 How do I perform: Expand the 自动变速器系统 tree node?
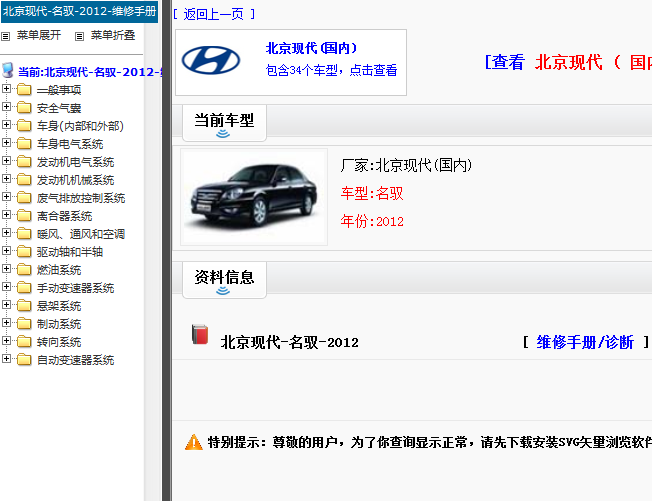click(6, 358)
